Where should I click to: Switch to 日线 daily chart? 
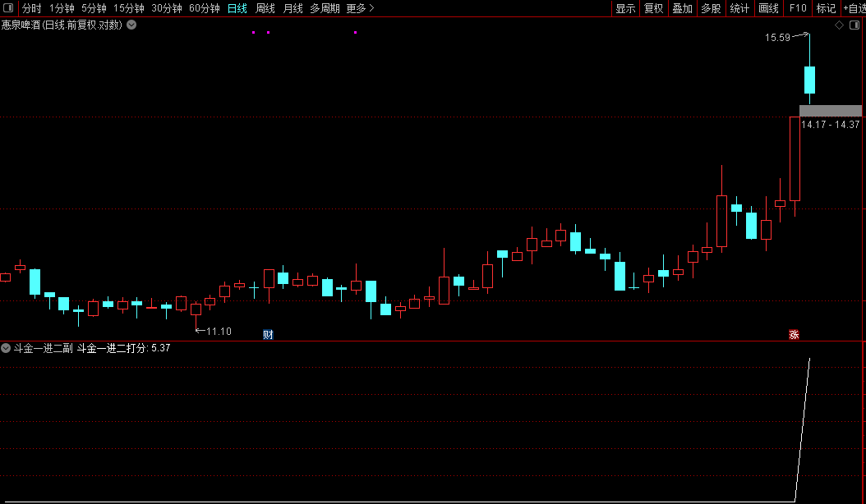click(x=237, y=8)
